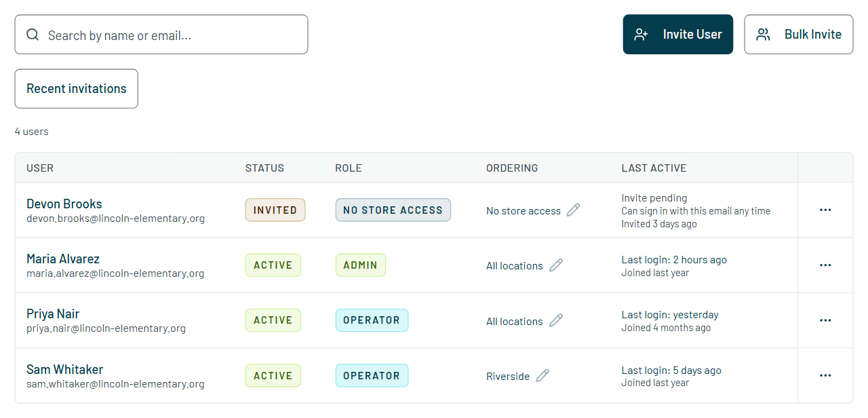Open more options for Devon Brooks
The height and width of the screenshot is (418, 868).
click(825, 210)
